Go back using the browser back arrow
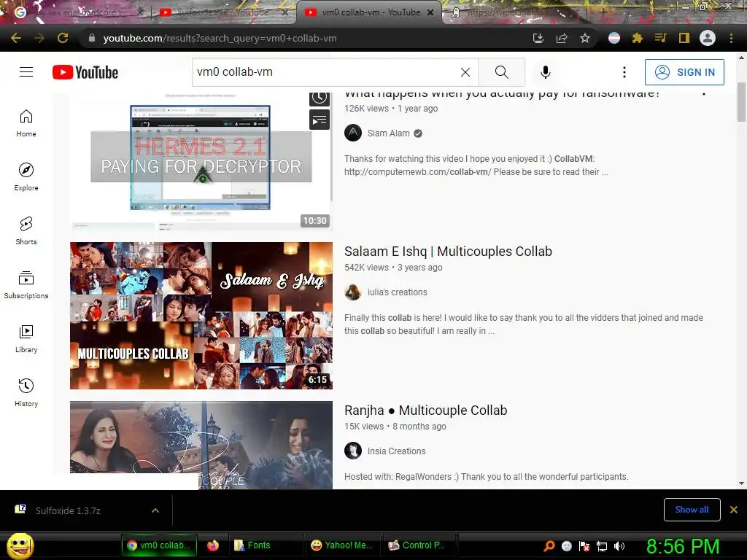The image size is (747, 560). click(16, 38)
